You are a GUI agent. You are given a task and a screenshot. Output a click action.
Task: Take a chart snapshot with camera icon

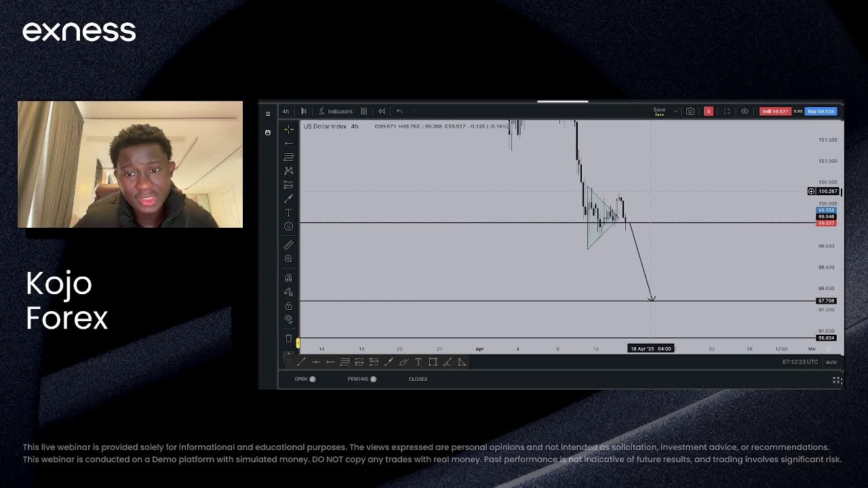(690, 111)
